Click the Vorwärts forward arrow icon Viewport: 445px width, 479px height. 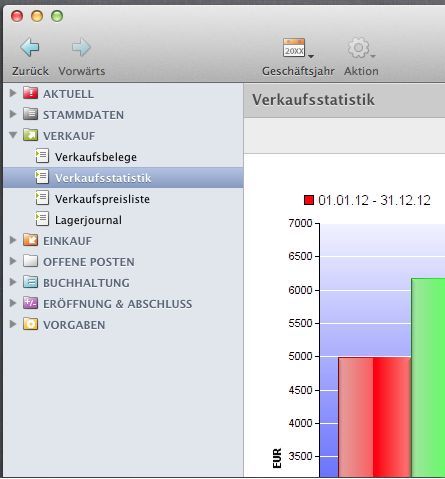tap(81, 47)
